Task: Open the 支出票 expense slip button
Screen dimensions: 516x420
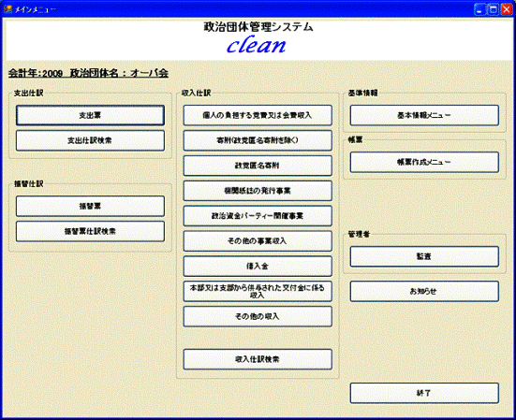Action: coord(90,115)
